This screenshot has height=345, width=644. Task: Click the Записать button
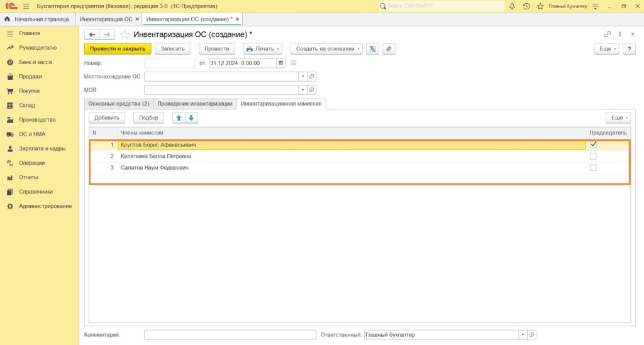[172, 49]
